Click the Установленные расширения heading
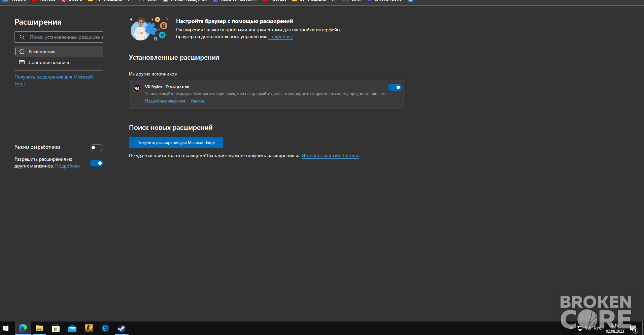Image resolution: width=644 pixels, height=335 pixels. (174, 58)
